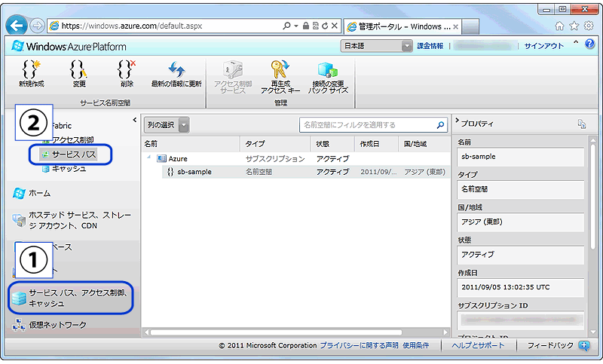Open ヘルプとサポート link
Screen dimensions: 603x364
click(478, 346)
